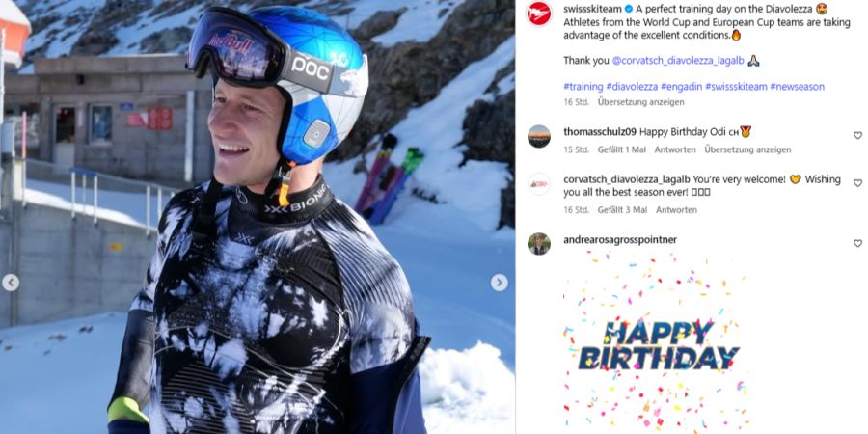868x434 pixels.
Task: Like thomasschulz09's comment with the heart
Action: tap(857, 136)
